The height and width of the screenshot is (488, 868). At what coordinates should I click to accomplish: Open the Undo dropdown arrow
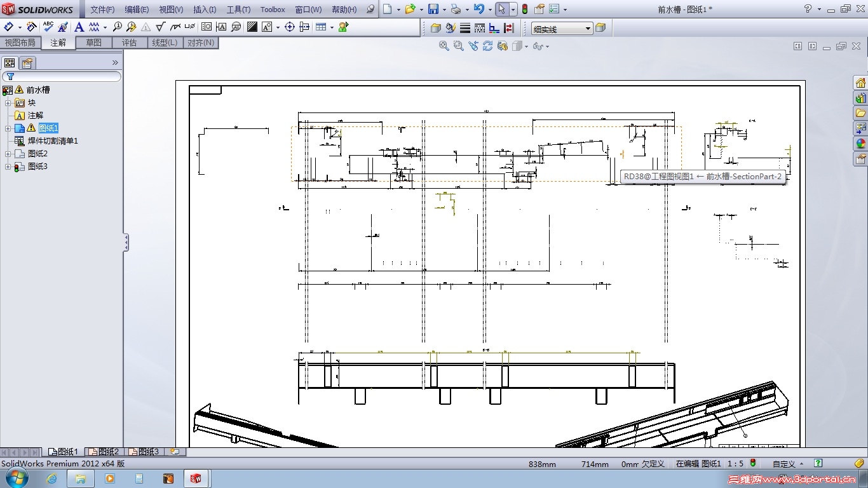[x=490, y=10]
